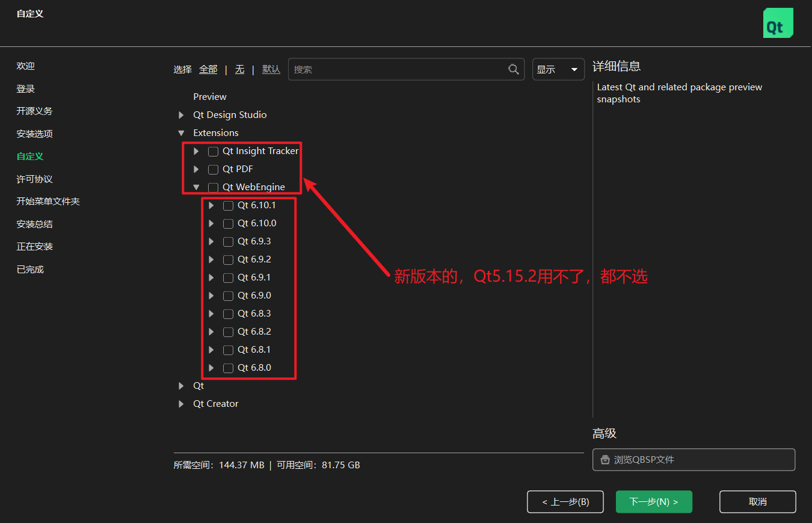Expand the Qt Design Studio node
Image resolution: width=812 pixels, height=523 pixels.
click(181, 115)
